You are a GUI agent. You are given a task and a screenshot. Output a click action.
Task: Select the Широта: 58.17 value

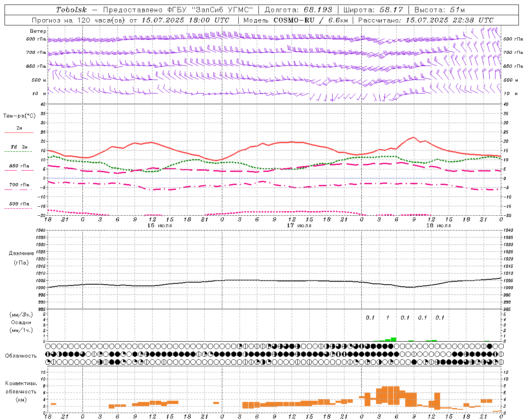[373, 10]
